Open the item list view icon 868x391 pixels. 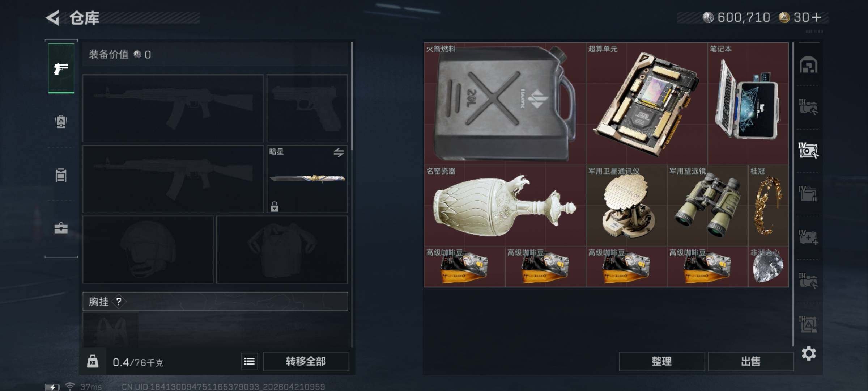[250, 361]
